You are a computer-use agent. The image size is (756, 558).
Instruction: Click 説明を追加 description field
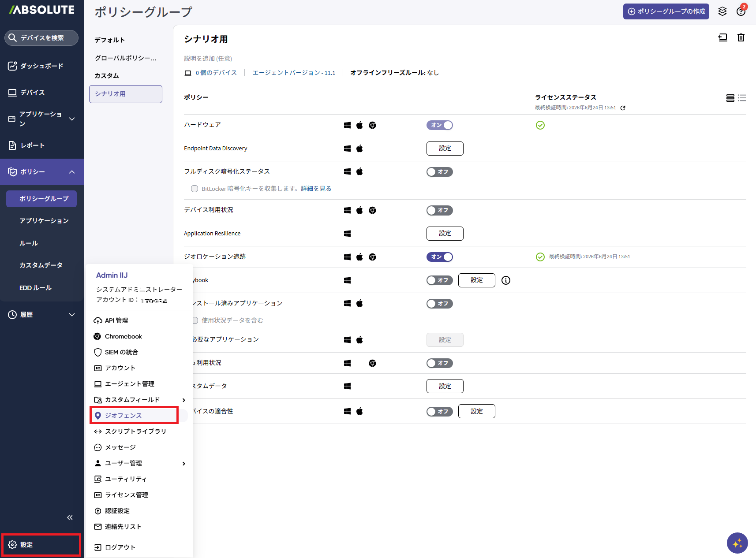click(x=208, y=59)
